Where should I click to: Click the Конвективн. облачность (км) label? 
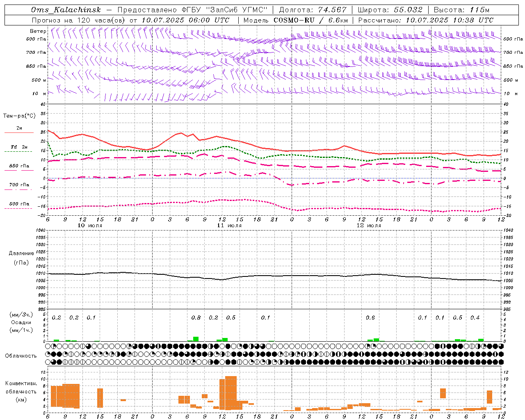(x=21, y=392)
